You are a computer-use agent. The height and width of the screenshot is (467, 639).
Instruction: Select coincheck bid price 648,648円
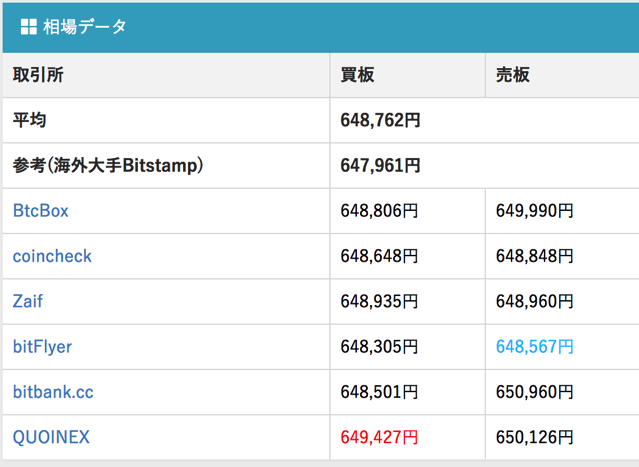pos(379,256)
